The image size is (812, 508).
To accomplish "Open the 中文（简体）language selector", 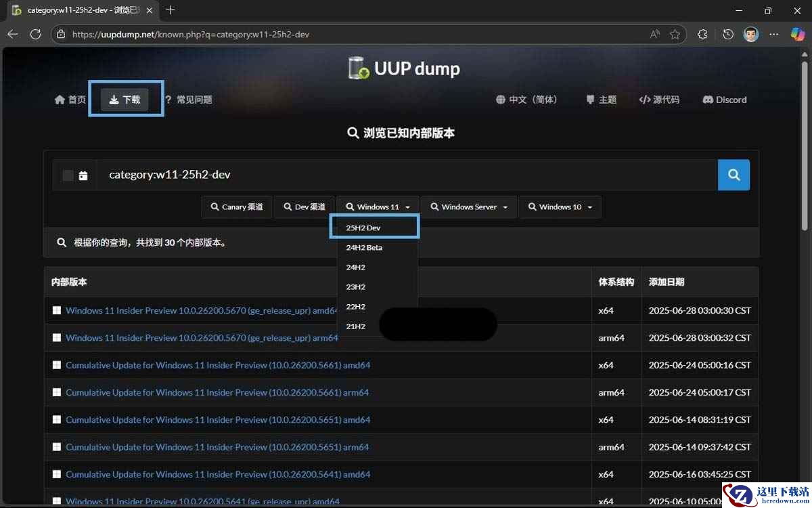I will pyautogui.click(x=526, y=100).
